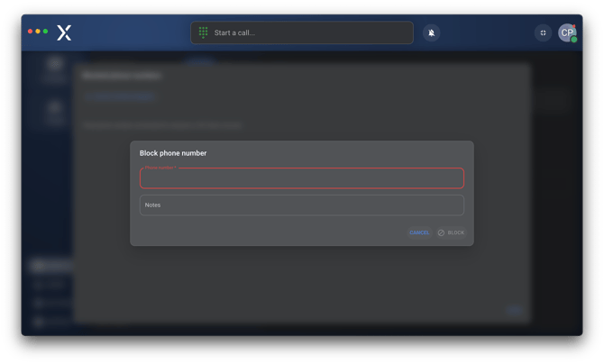Image resolution: width=604 pixels, height=364 pixels.
Task: Click the compact view icon beside avatar
Action: [x=543, y=32]
